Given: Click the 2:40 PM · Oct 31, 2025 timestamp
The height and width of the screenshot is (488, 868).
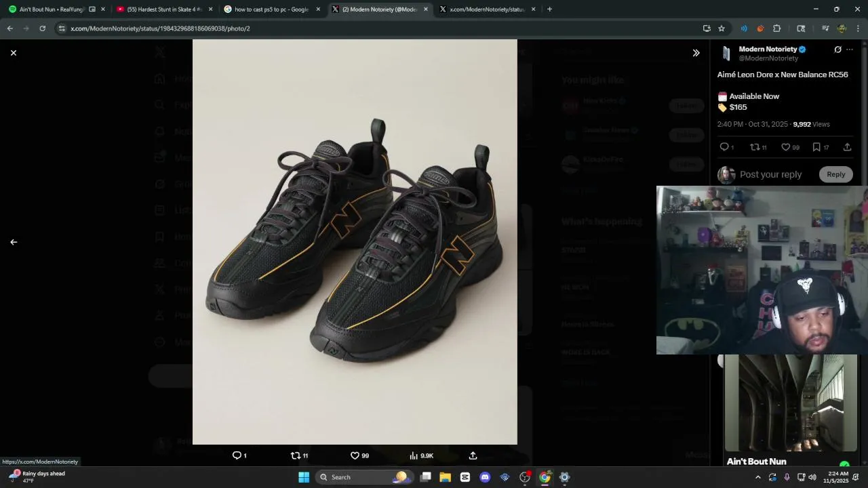Looking at the screenshot, I should [753, 125].
